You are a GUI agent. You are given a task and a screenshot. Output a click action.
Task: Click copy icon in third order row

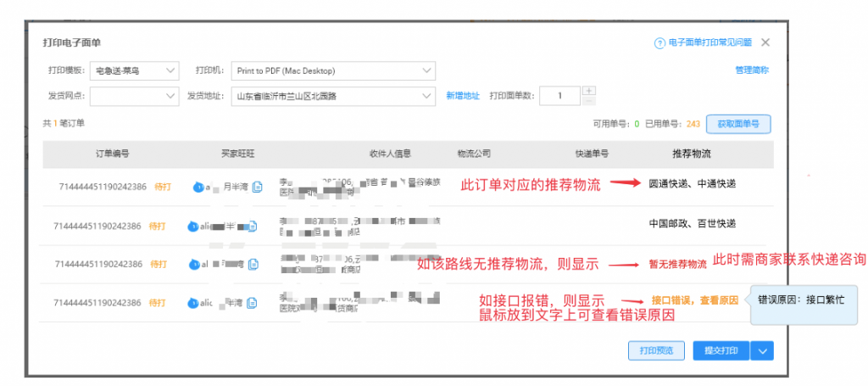pyautogui.click(x=252, y=265)
